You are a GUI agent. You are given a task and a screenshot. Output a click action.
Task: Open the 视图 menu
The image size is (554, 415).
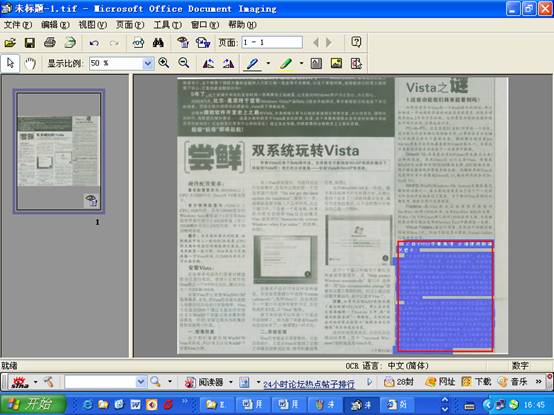[x=92, y=25]
